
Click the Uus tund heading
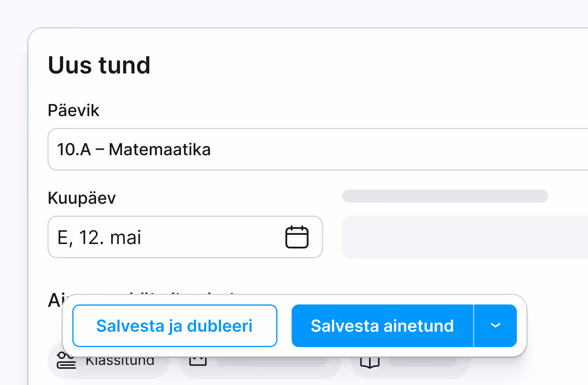pyautogui.click(x=99, y=65)
